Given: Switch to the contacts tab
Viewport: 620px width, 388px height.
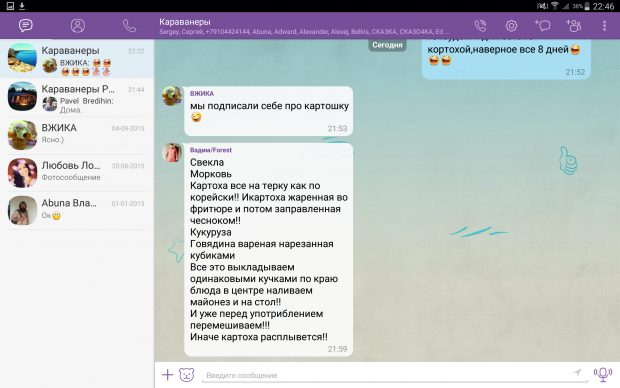Looking at the screenshot, I should coord(78,26).
